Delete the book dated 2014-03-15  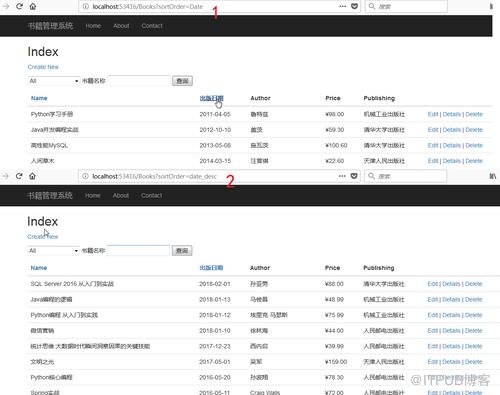click(x=474, y=161)
